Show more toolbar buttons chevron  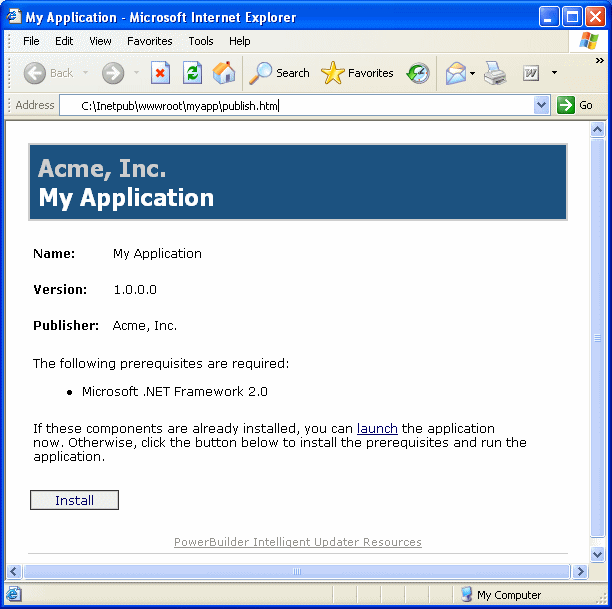coord(600,61)
